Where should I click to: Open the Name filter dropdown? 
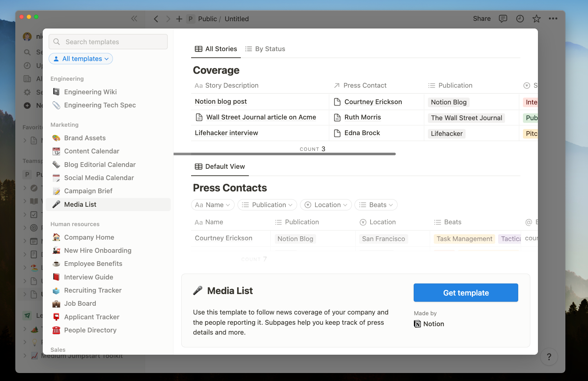(x=213, y=205)
